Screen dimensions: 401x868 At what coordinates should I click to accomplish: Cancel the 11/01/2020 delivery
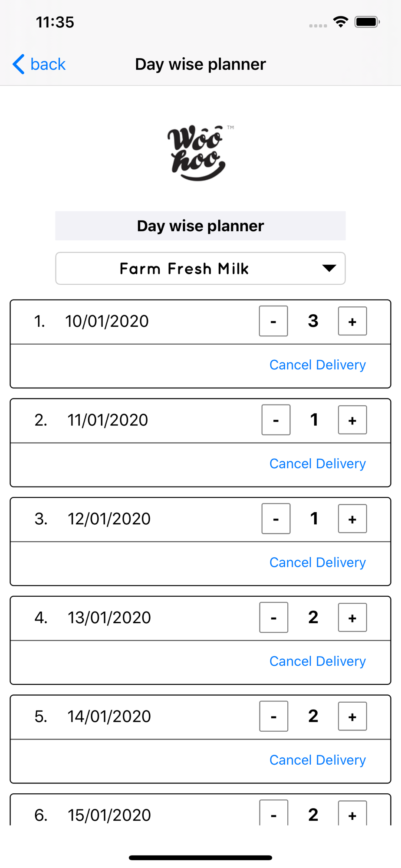pos(317,464)
